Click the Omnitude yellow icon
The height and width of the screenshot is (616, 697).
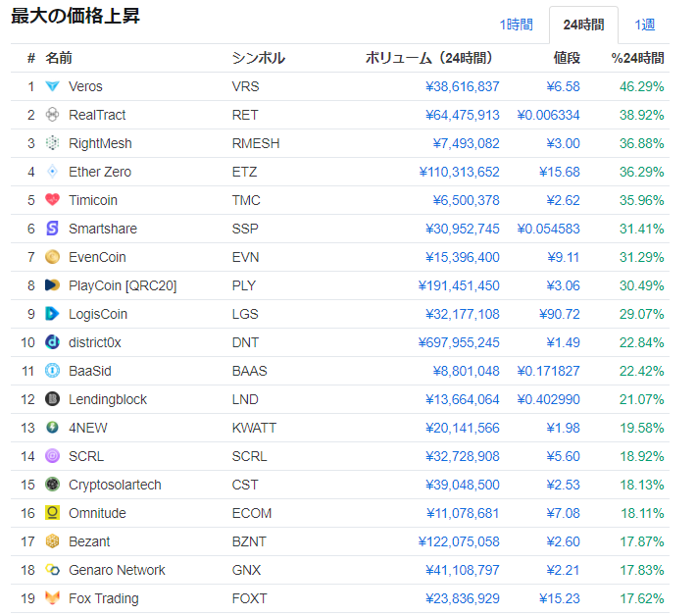click(x=52, y=513)
